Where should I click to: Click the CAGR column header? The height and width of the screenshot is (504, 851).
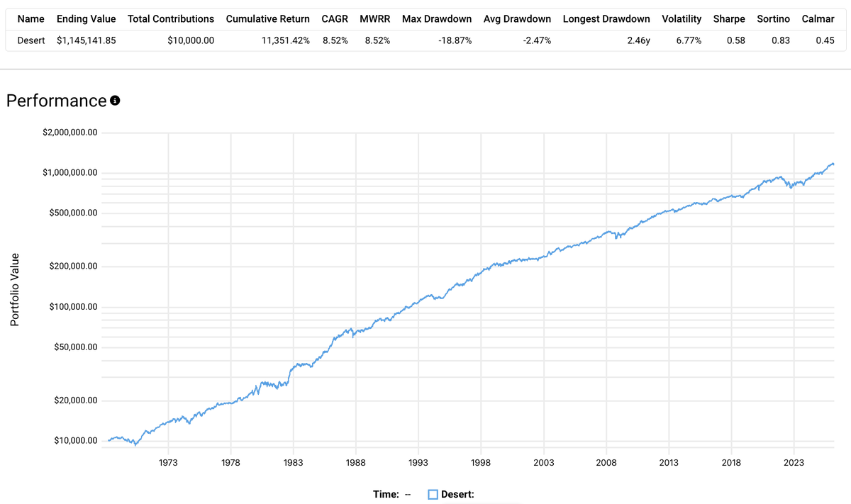click(x=335, y=19)
